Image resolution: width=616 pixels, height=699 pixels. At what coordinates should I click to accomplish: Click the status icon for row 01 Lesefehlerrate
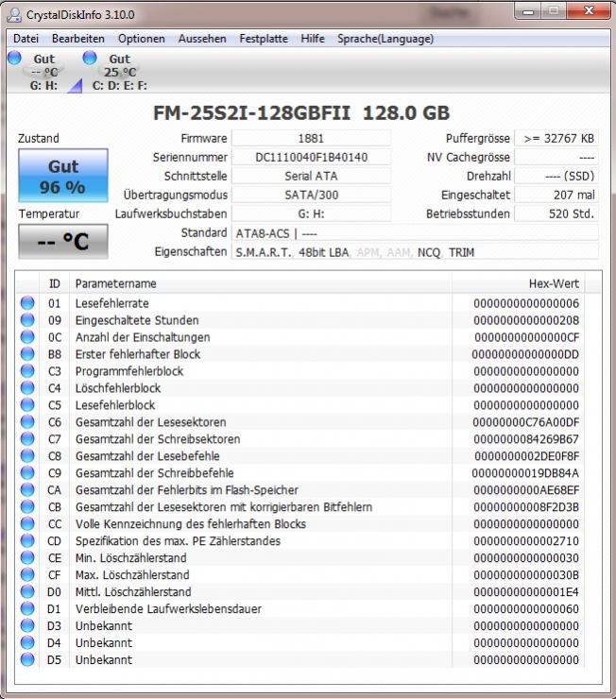(x=27, y=302)
